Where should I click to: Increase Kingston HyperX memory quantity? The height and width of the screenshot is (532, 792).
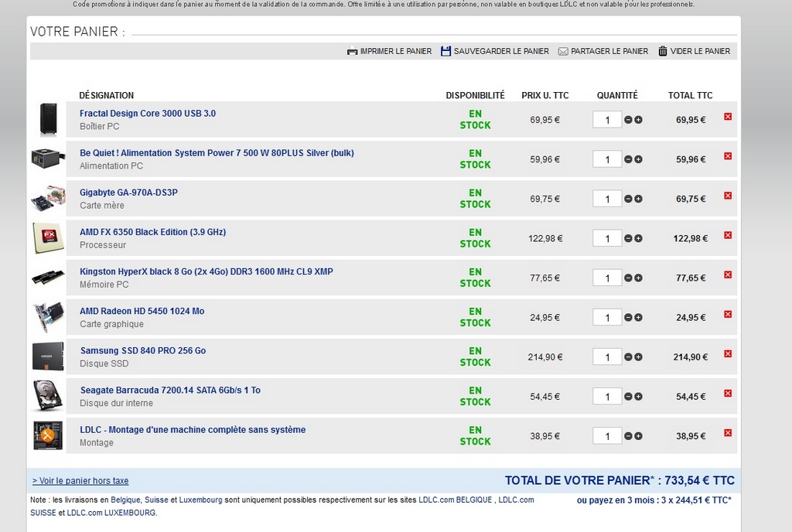tap(638, 278)
